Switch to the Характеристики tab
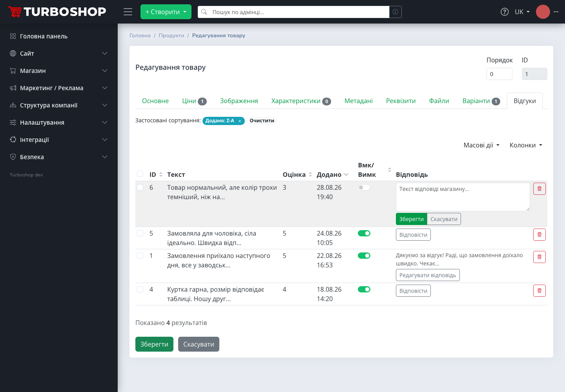565x392 pixels. click(301, 101)
